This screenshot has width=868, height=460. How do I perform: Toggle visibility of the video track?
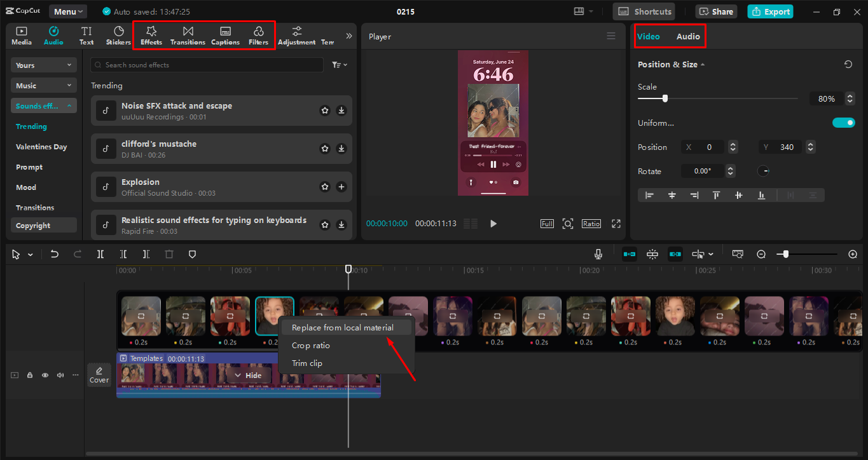point(45,375)
